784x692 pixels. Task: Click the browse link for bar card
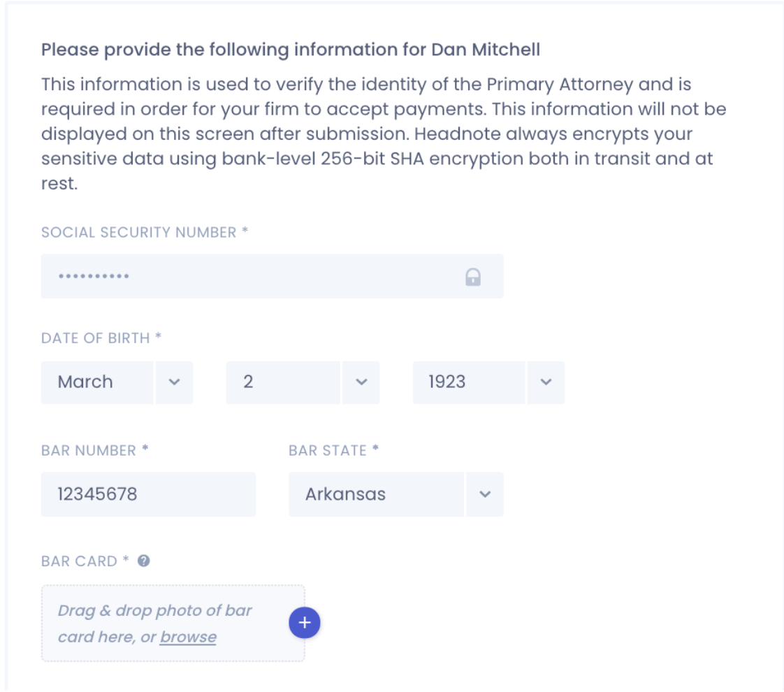[x=188, y=637]
